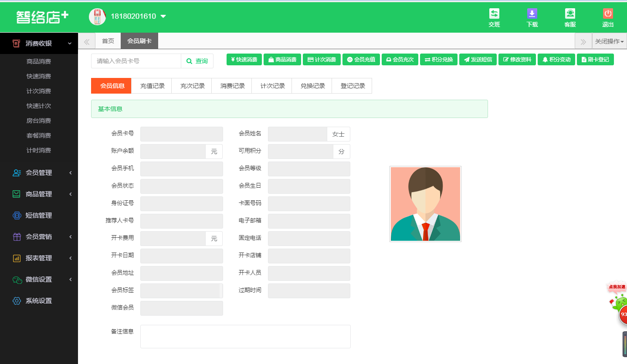The width and height of the screenshot is (627, 364).
Task: Open the 关闭操作 dropdown
Action: (x=609, y=41)
